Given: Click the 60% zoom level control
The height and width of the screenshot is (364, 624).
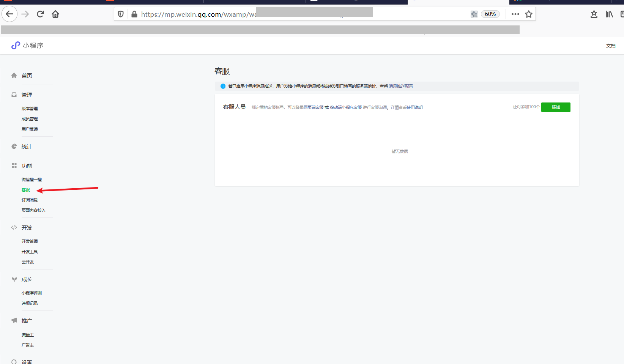Looking at the screenshot, I should click(490, 14).
